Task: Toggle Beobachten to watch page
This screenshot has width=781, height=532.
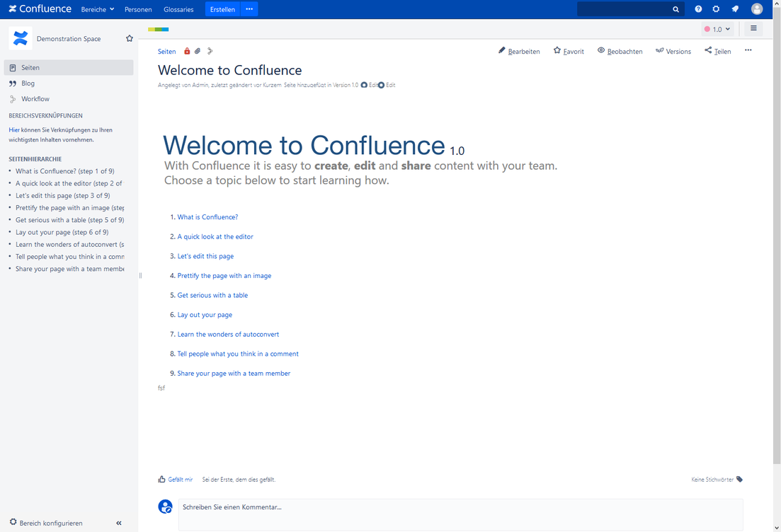Action: pos(620,51)
